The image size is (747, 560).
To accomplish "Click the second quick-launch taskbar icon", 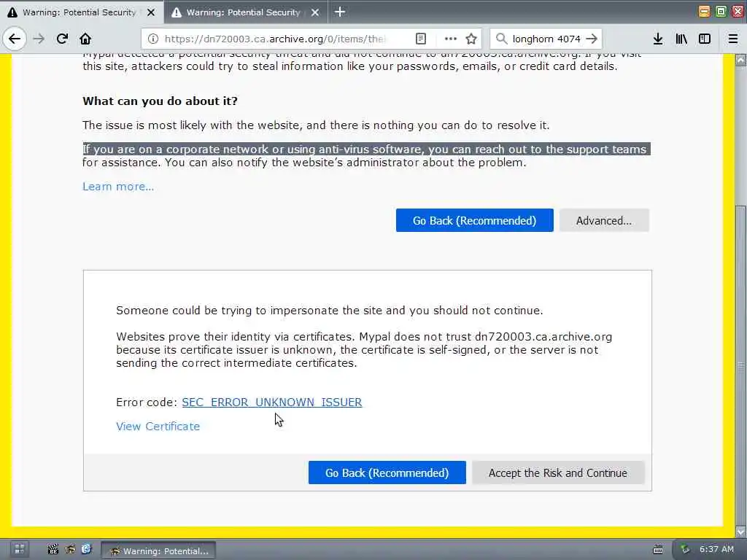I will (x=70, y=549).
